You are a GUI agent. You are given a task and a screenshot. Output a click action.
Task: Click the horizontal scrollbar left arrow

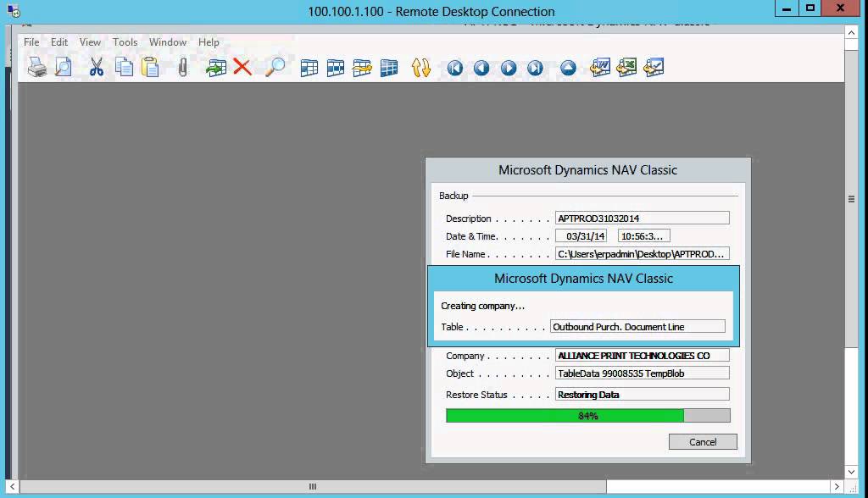pos(12,486)
